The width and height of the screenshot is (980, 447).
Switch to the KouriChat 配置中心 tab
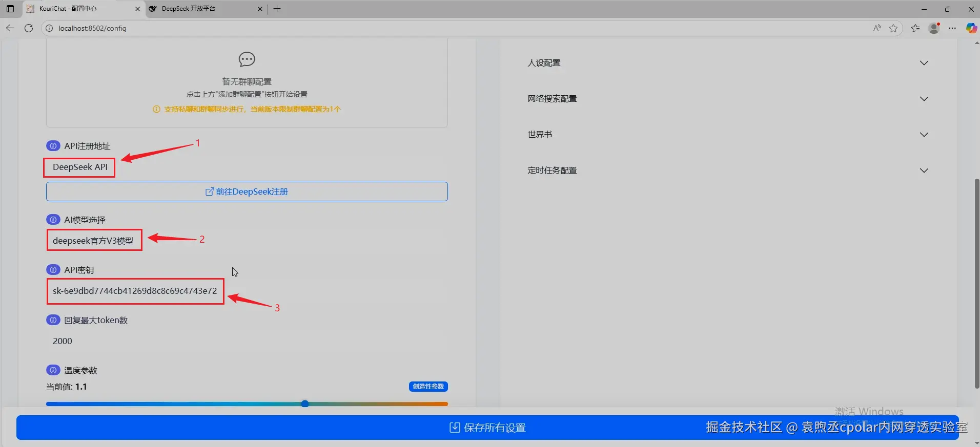tap(84, 9)
